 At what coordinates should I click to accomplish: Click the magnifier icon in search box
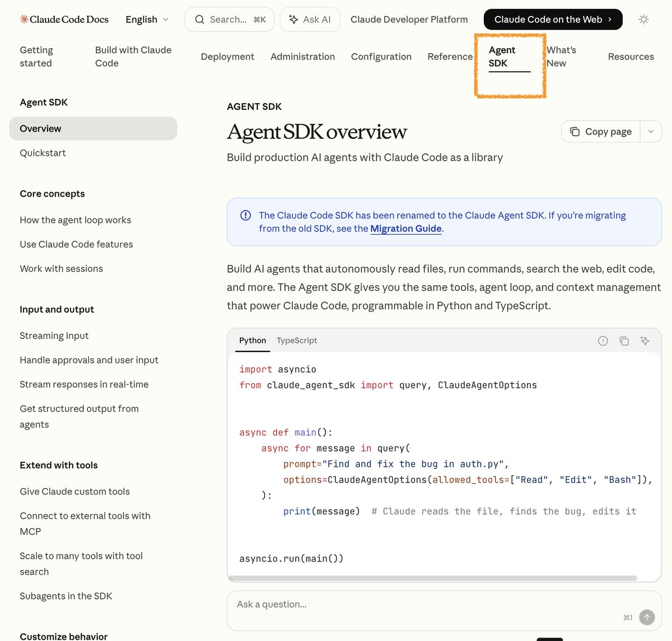(199, 20)
